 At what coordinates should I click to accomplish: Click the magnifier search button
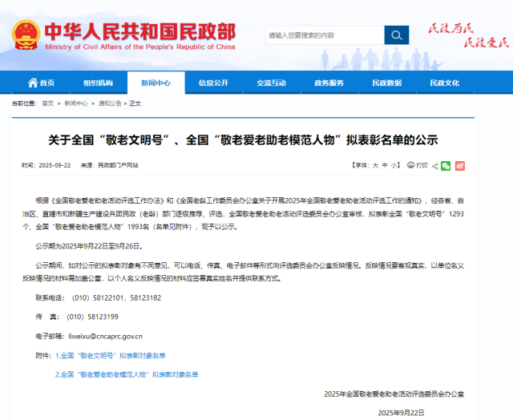pyautogui.click(x=397, y=35)
